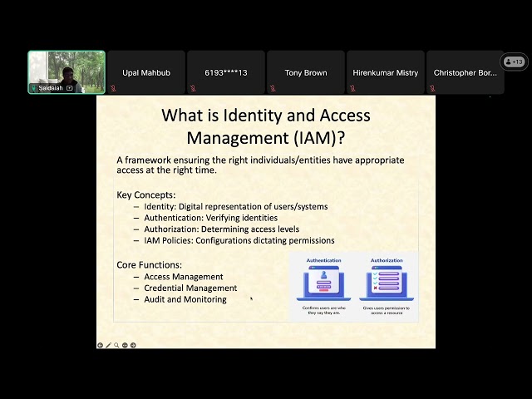Click the 'Authorization' label above checklist image
This screenshot has height=399, width=532.
coord(387,260)
